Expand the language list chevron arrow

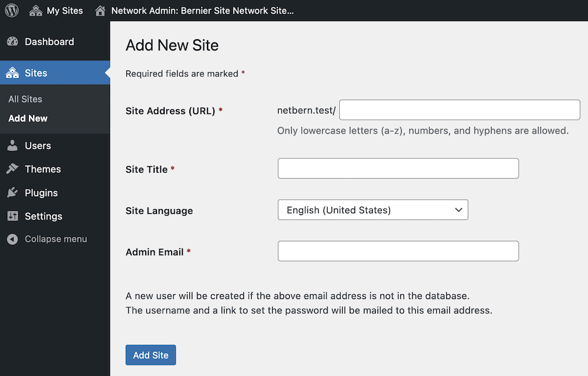(458, 210)
